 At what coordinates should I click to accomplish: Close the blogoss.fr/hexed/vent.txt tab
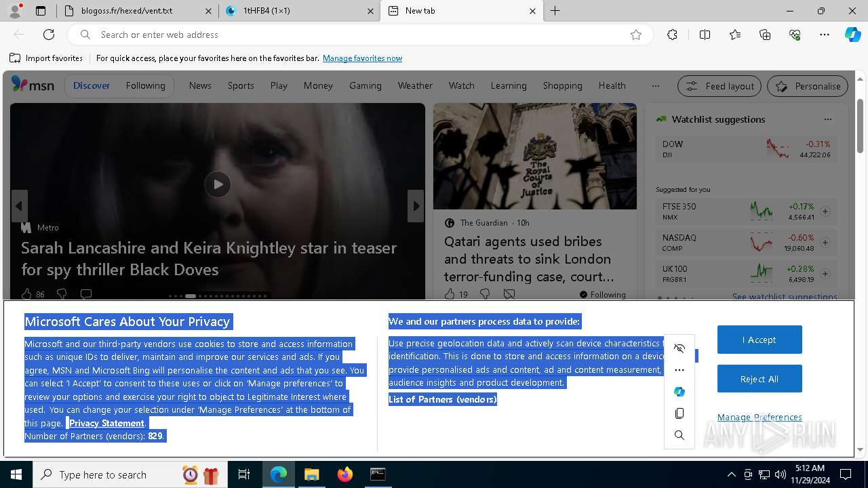(x=208, y=11)
